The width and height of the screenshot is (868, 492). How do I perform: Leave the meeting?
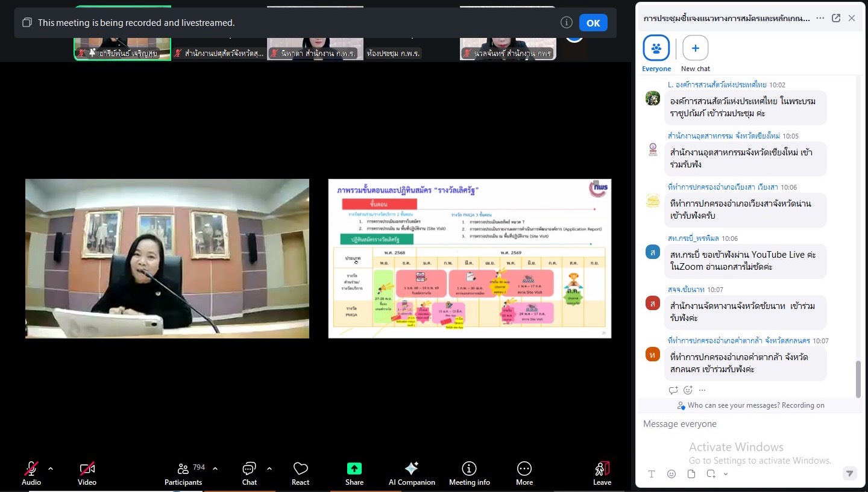[602, 473]
